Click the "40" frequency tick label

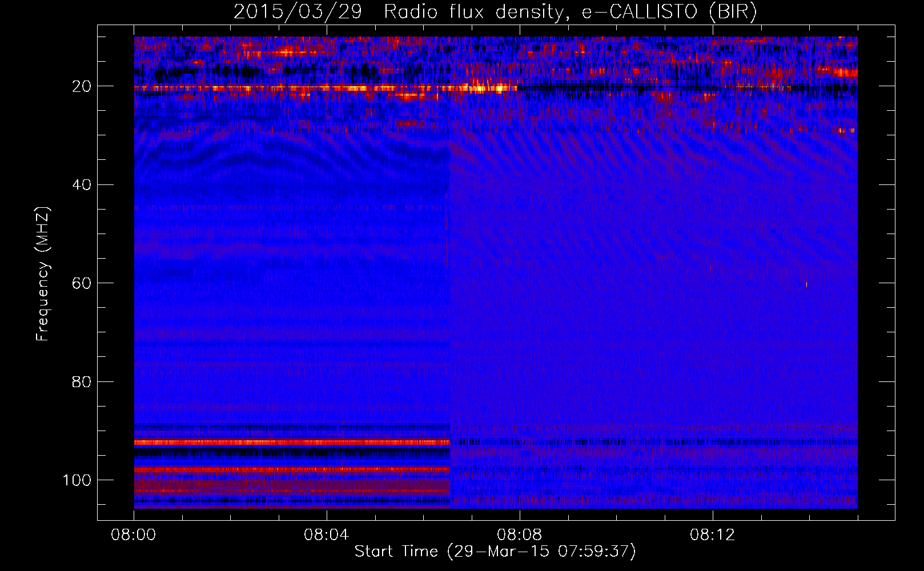coord(82,184)
